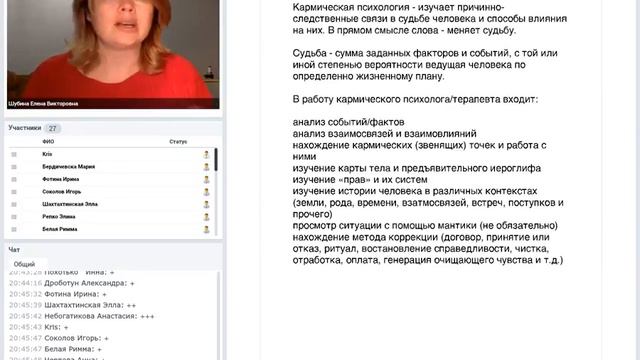This screenshot has height=360, width=640.
Task: Click presenter name Шубина Елена Викторовна
Action: pyautogui.click(x=43, y=104)
